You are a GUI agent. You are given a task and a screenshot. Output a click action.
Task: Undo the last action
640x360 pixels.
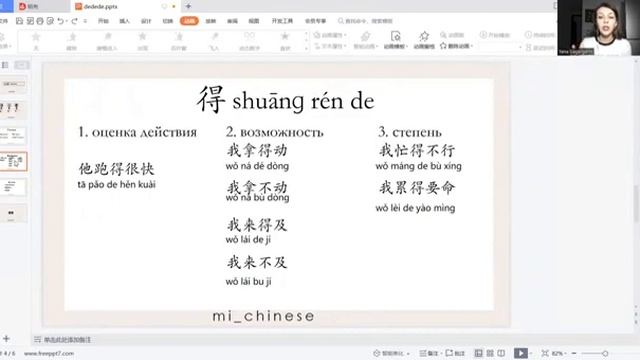pos(60,21)
